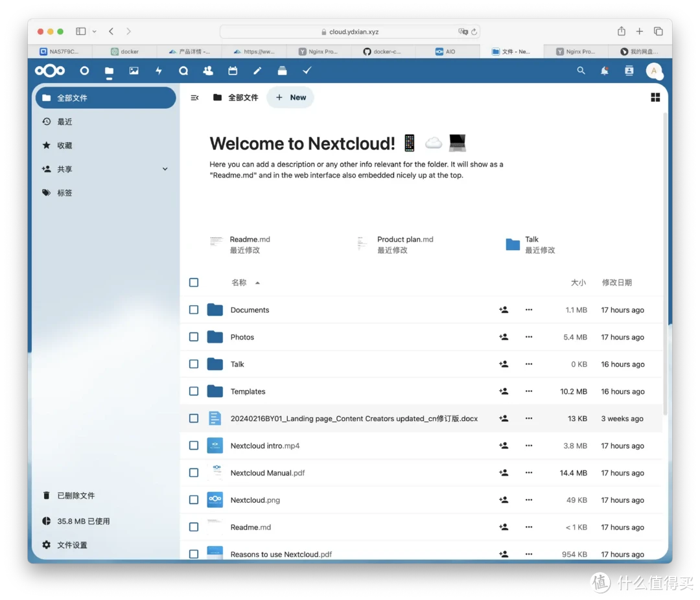Switch to grid view
Screen dimensions: 700x600
pyautogui.click(x=655, y=97)
